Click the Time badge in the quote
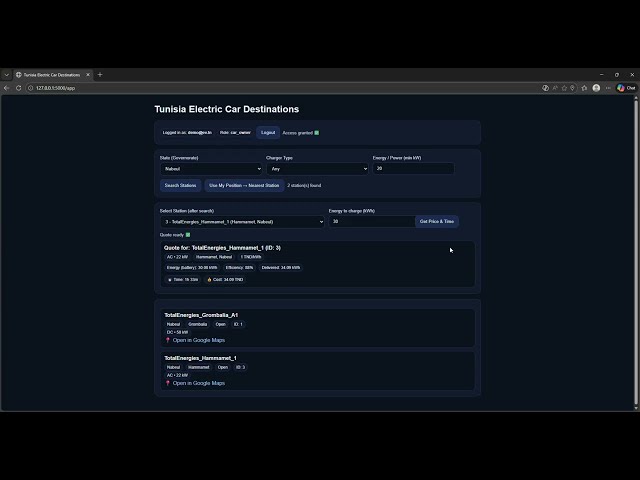The height and width of the screenshot is (480, 640). pyautogui.click(x=183, y=280)
